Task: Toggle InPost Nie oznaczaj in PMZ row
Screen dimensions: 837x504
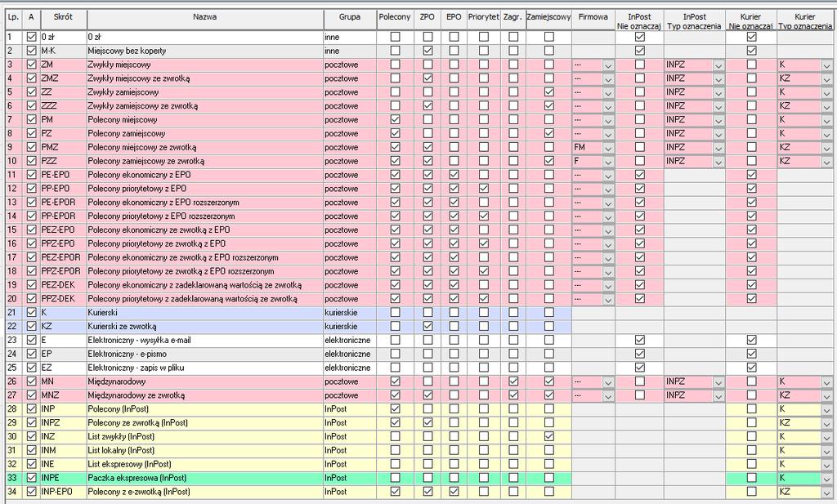Action: click(639, 147)
